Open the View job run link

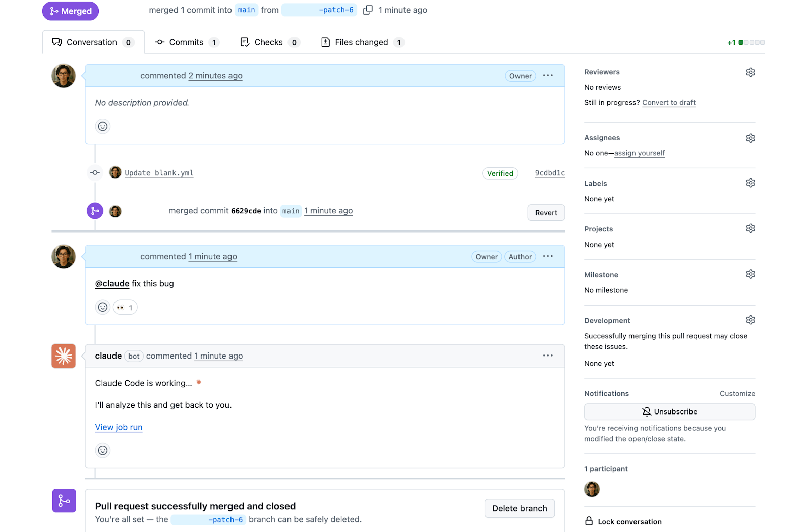(x=119, y=427)
